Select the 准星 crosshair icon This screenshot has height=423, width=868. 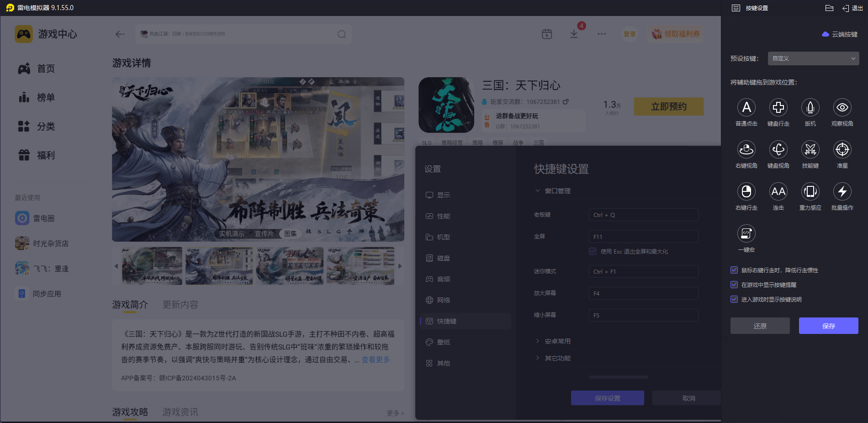842,150
